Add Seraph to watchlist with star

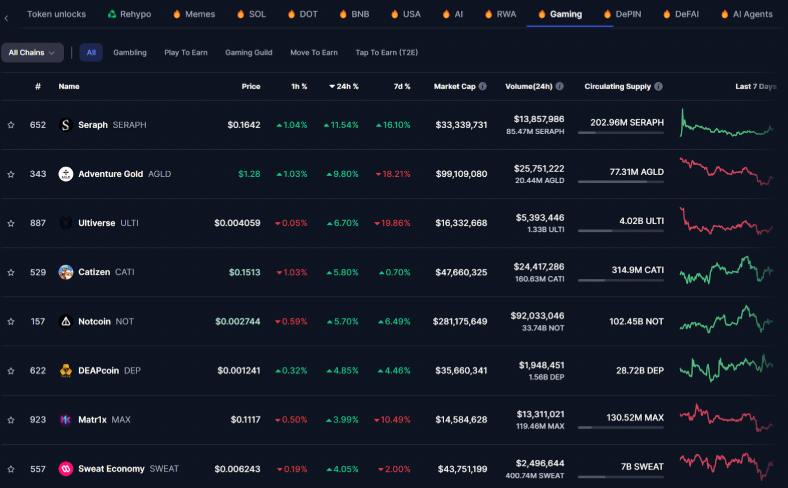11,125
